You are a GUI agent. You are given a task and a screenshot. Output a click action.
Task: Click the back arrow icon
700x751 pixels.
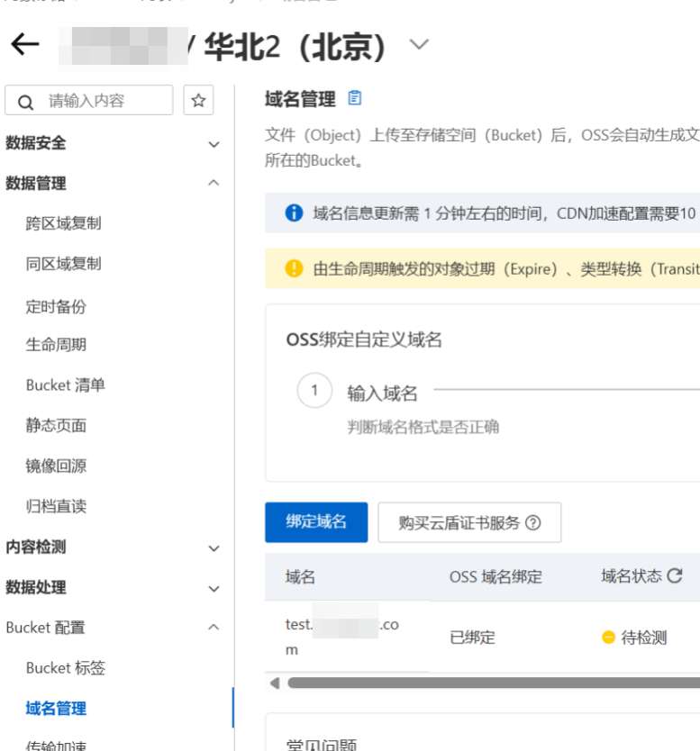pos(25,46)
